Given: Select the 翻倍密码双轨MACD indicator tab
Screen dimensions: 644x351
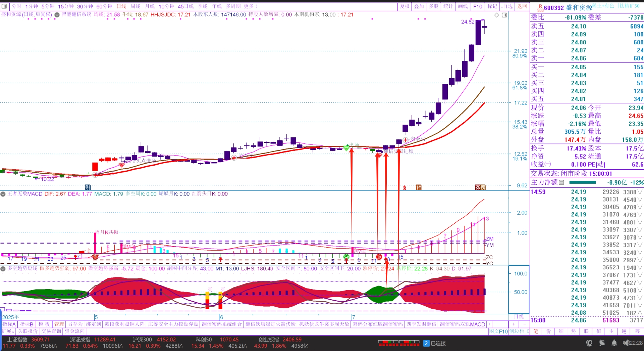Looking at the screenshot, I should pyautogui.click(x=463, y=324).
